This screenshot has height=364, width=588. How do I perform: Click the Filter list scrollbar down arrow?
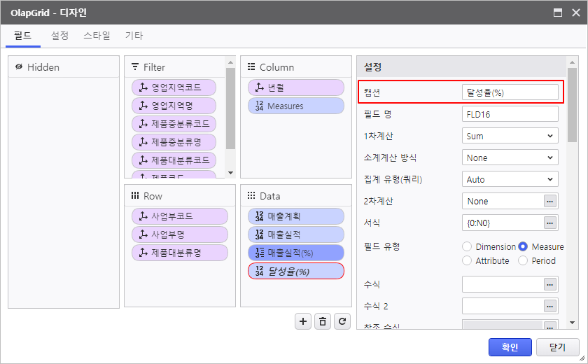click(x=231, y=173)
